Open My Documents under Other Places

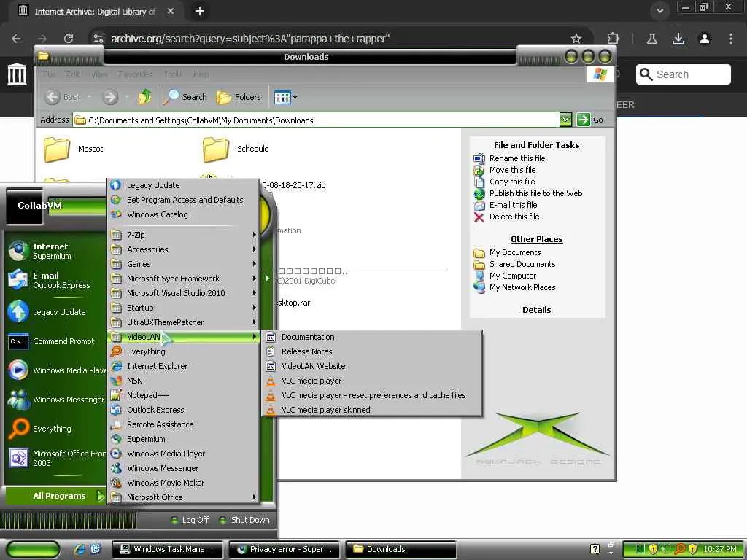pyautogui.click(x=515, y=252)
